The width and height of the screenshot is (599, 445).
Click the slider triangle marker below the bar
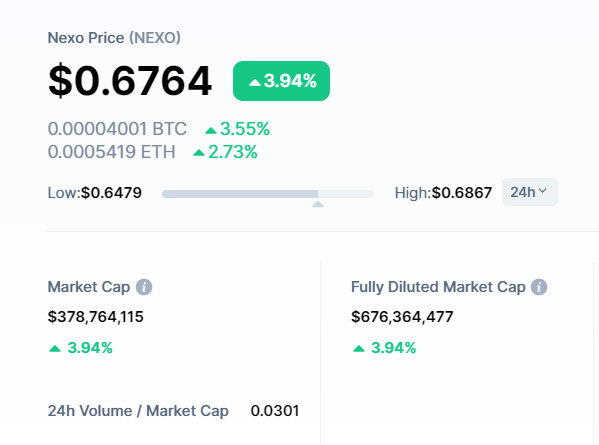click(318, 204)
